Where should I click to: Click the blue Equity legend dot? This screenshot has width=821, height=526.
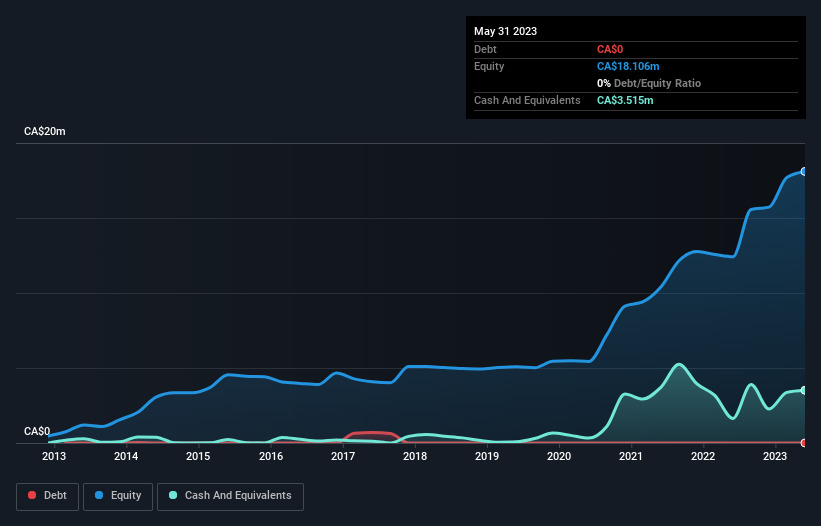click(99, 495)
